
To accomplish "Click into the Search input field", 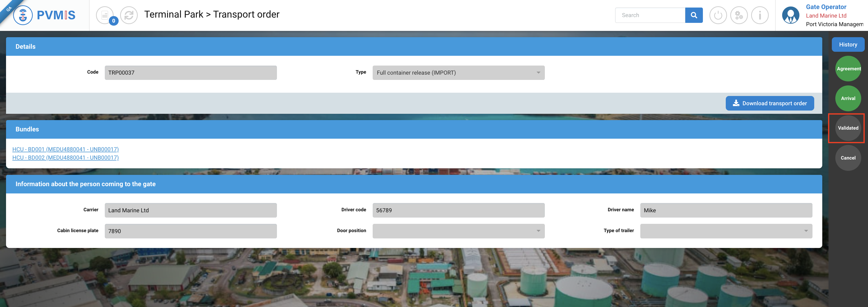I will point(650,15).
